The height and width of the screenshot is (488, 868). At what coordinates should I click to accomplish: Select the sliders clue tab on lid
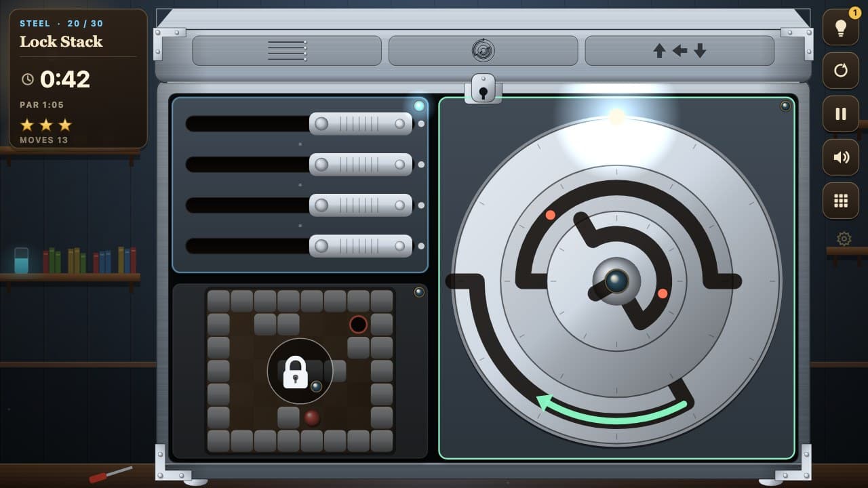287,51
